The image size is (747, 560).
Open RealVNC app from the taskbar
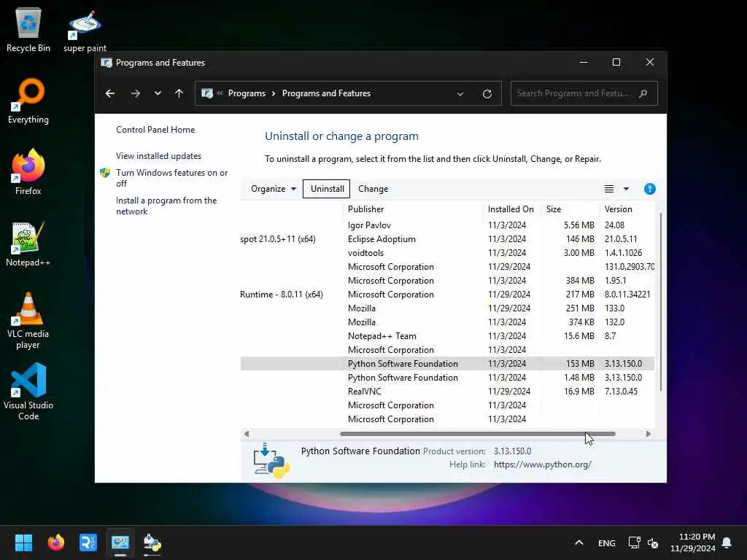coord(88,542)
